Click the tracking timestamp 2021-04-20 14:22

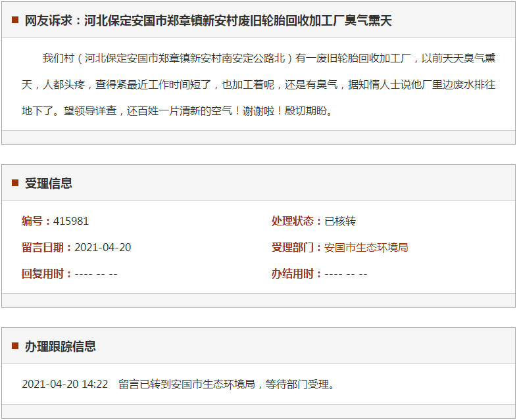[x=64, y=384]
